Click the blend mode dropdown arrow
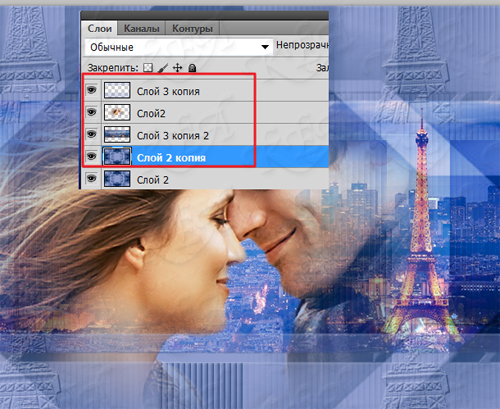 coord(265,47)
